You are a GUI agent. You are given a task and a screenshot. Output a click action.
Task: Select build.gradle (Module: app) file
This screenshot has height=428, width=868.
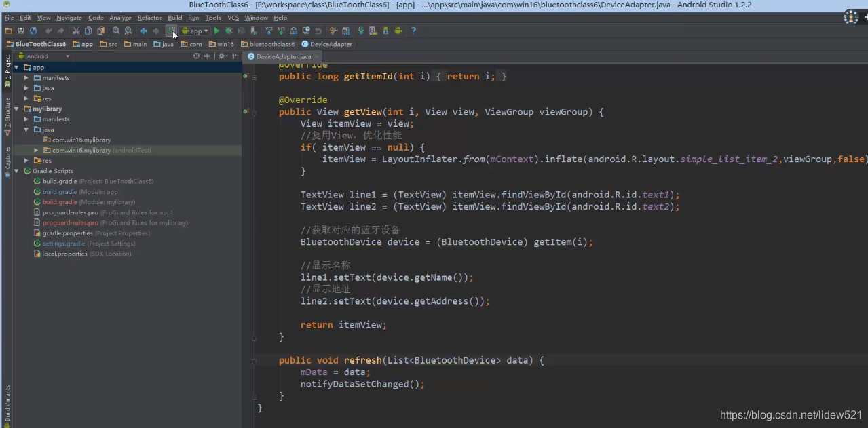coord(77,192)
